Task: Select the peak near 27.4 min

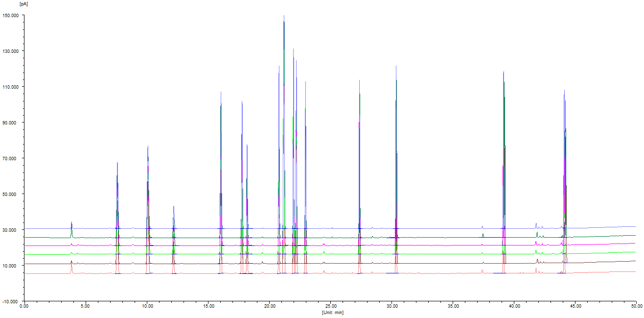Action: [360, 81]
